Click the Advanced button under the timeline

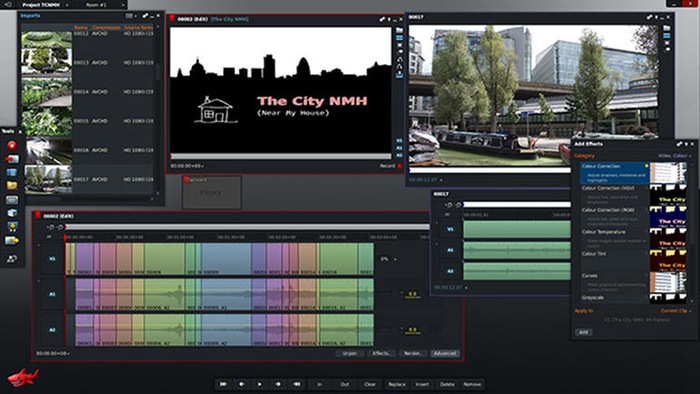tap(445, 353)
